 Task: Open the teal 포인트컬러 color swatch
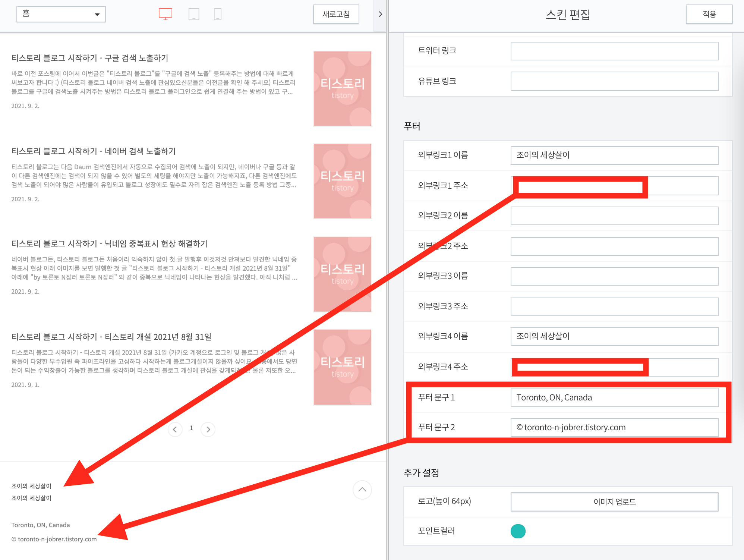pyautogui.click(x=518, y=531)
